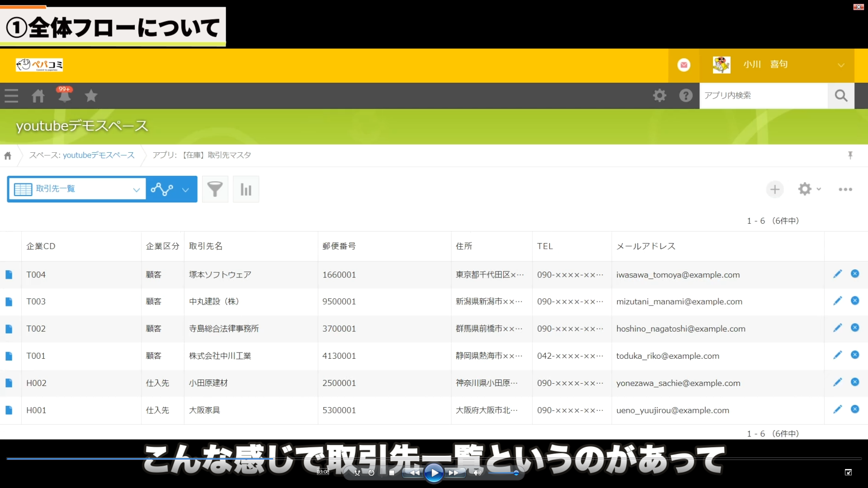The image size is (868, 488).
Task: Toggle repeat in the media player
Action: [371, 473]
